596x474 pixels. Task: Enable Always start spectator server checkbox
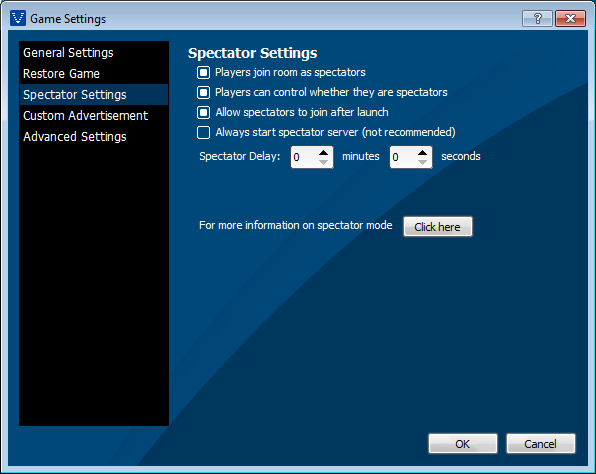[x=203, y=132]
